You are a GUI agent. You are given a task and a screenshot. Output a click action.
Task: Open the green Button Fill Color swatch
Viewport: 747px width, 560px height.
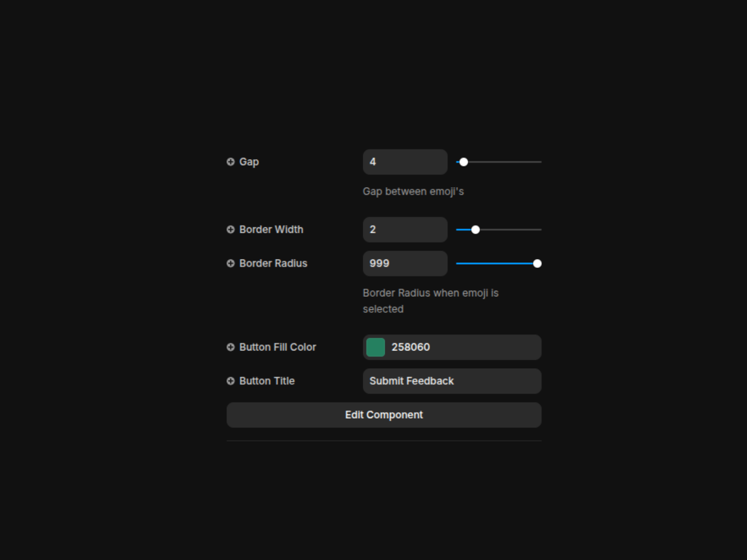(375, 347)
